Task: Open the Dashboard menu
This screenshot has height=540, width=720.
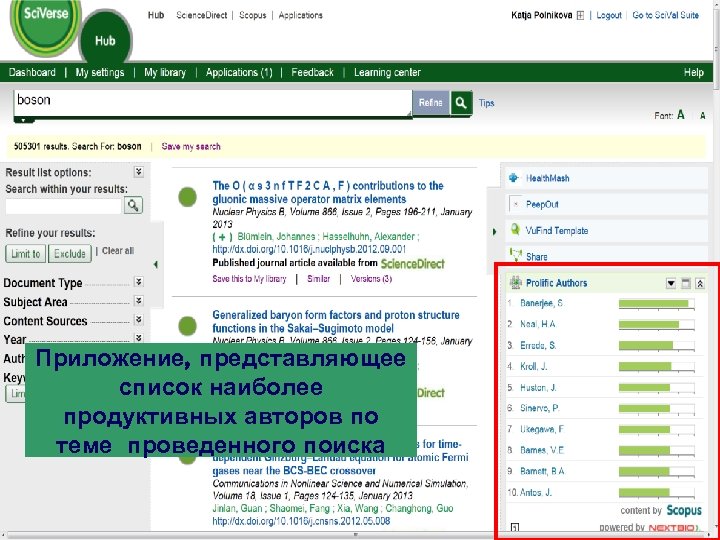Action: [32, 73]
